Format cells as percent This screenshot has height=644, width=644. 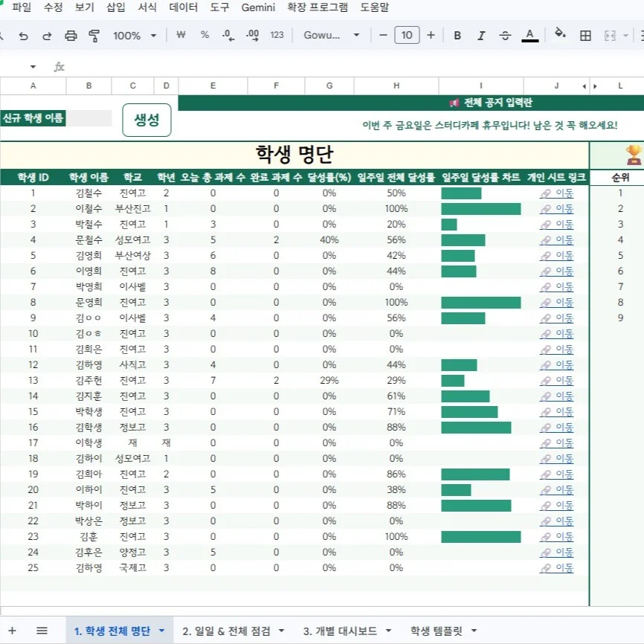tap(205, 35)
